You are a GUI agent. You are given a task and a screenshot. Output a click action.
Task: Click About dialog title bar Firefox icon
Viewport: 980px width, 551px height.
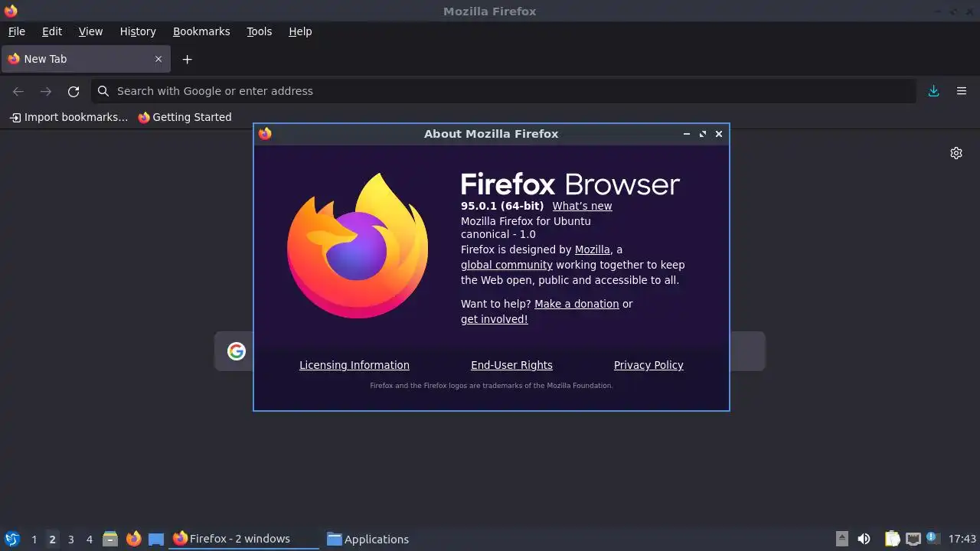click(265, 134)
